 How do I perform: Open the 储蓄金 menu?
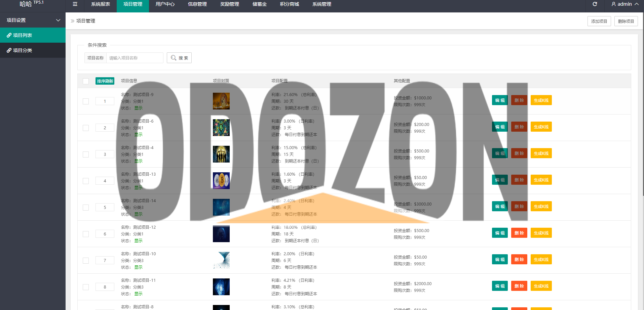coord(260,4)
